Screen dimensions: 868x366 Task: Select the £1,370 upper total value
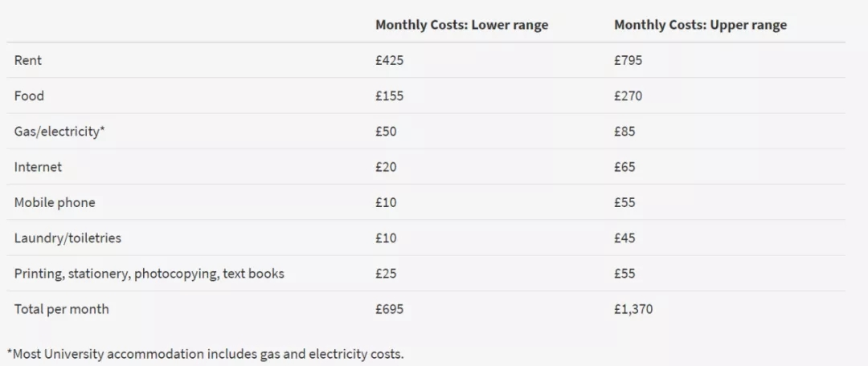click(x=633, y=309)
